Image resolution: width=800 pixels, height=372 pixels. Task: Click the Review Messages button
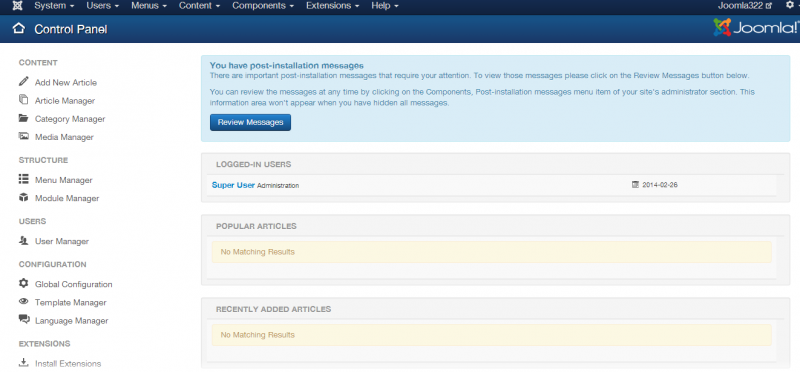click(x=251, y=122)
